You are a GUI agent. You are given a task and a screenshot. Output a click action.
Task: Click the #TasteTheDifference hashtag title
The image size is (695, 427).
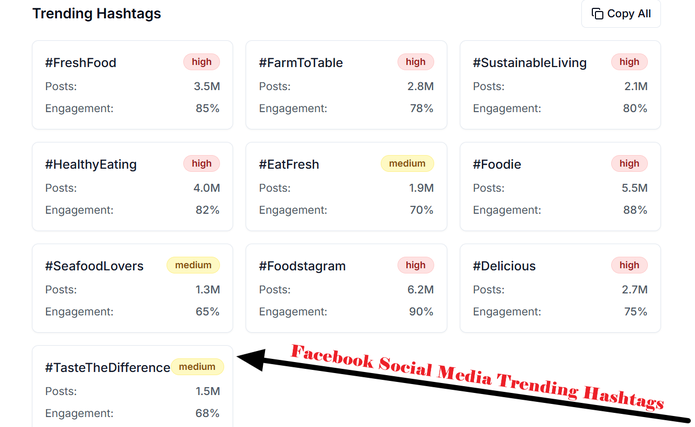pyautogui.click(x=107, y=367)
